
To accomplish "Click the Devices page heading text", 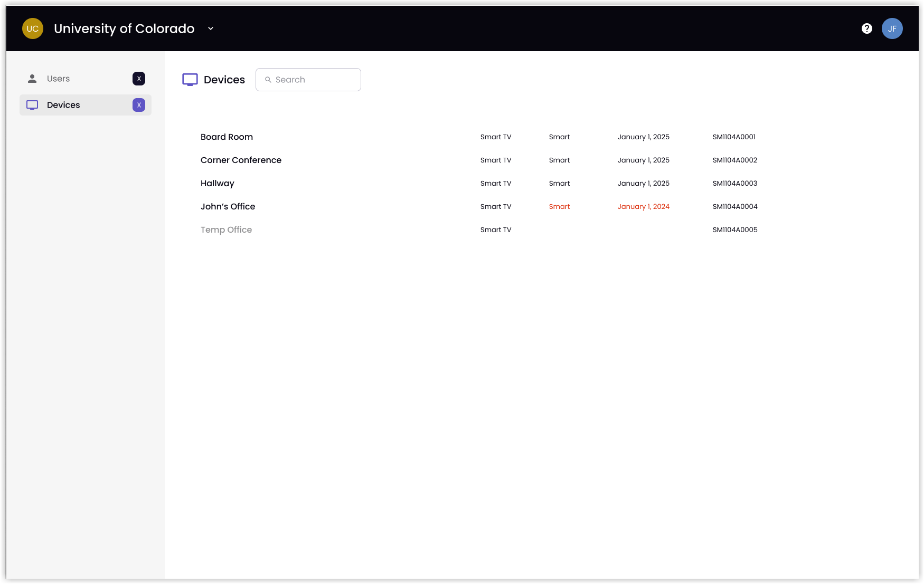I will (x=224, y=80).
